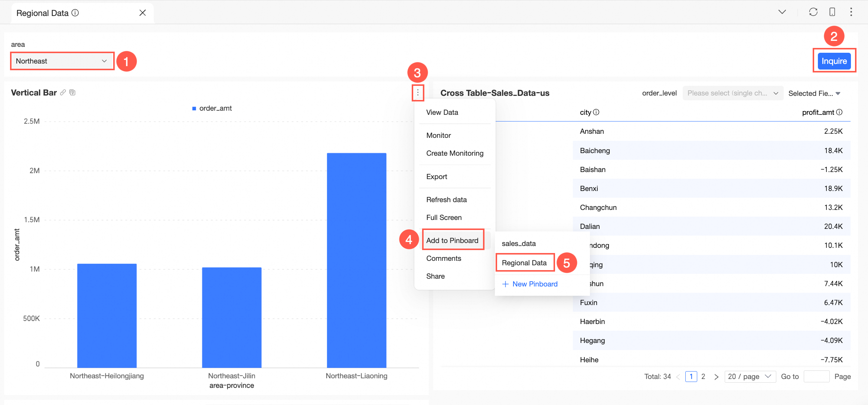
Task: Open the order_level single-choice dropdown
Action: coord(732,93)
